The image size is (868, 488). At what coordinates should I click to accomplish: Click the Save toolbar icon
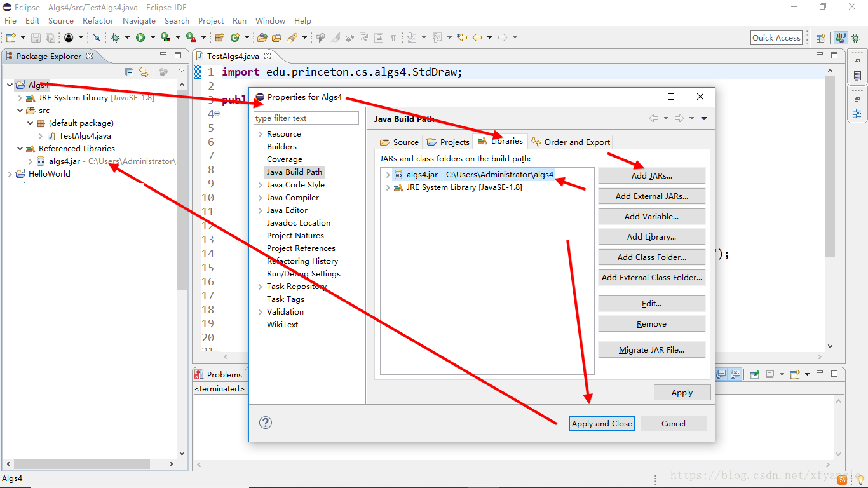[36, 37]
